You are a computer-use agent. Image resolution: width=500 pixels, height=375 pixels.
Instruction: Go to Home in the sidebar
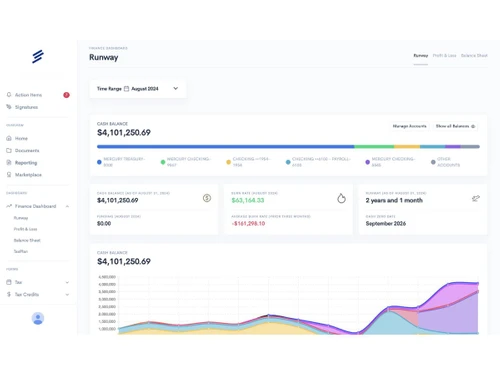21,138
